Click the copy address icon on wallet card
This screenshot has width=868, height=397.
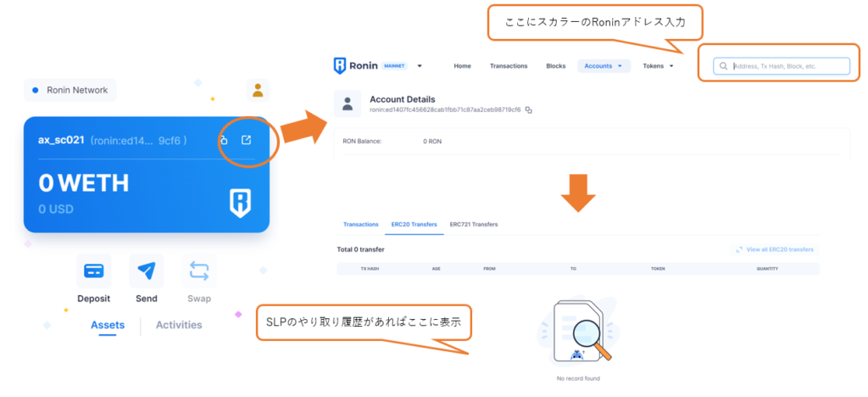224,141
